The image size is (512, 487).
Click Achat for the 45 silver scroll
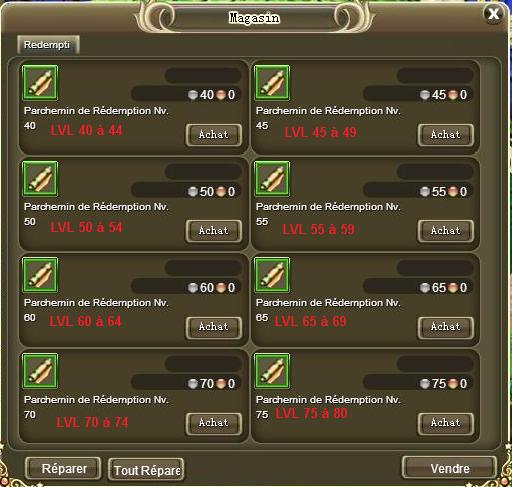click(x=446, y=135)
